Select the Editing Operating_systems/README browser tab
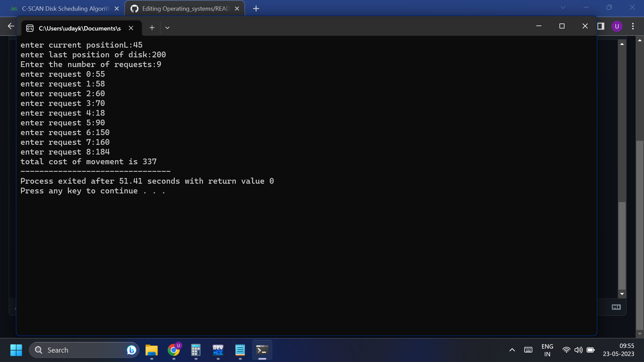Screen dimensions: 644x362 183,8
